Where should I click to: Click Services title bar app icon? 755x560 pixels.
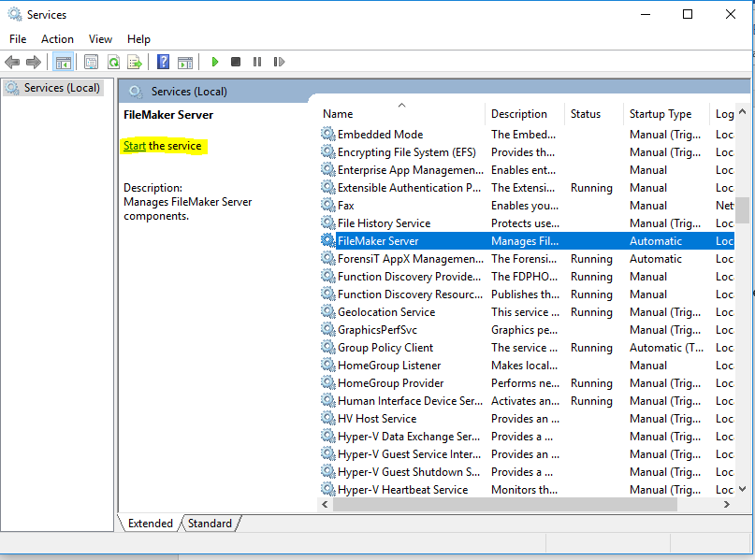tap(15, 14)
